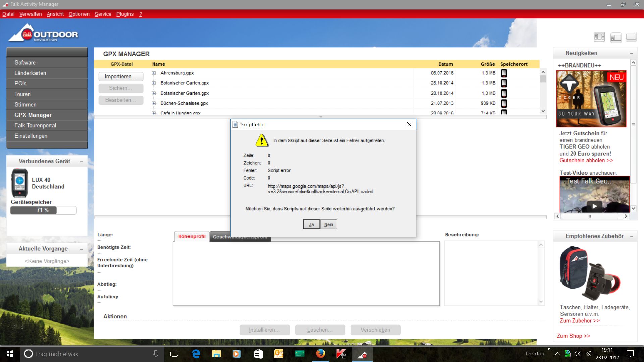Click the LUX 40 connected device image
The width and height of the screenshot is (644, 362).
pos(19,183)
